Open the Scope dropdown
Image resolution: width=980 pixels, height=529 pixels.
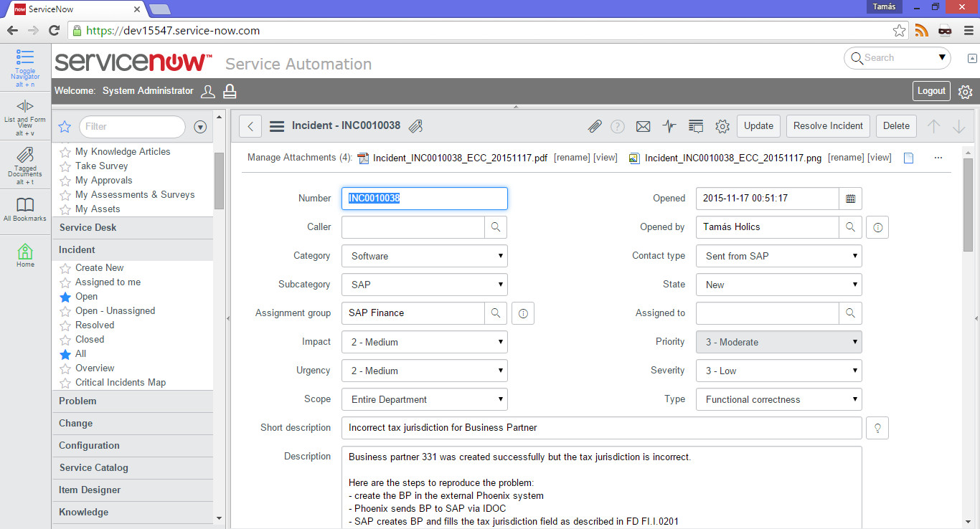coord(425,399)
